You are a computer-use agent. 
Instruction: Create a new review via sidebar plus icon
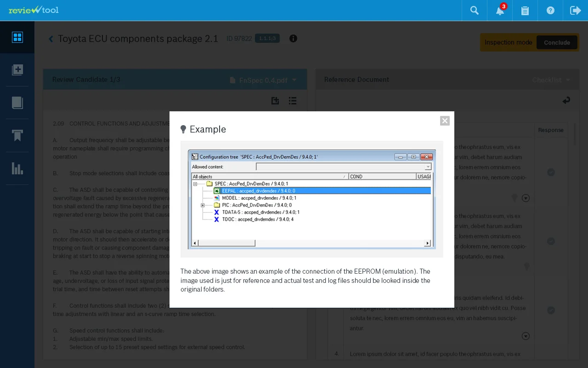pos(17,70)
